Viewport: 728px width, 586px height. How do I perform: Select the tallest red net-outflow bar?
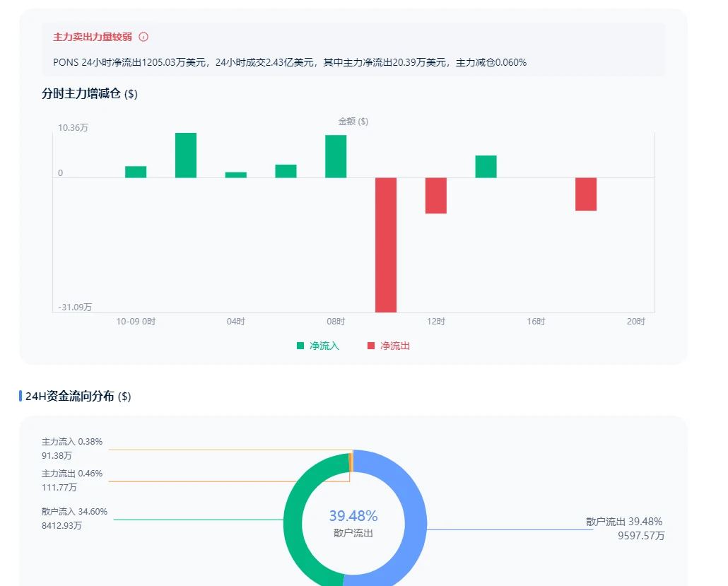tap(386, 245)
